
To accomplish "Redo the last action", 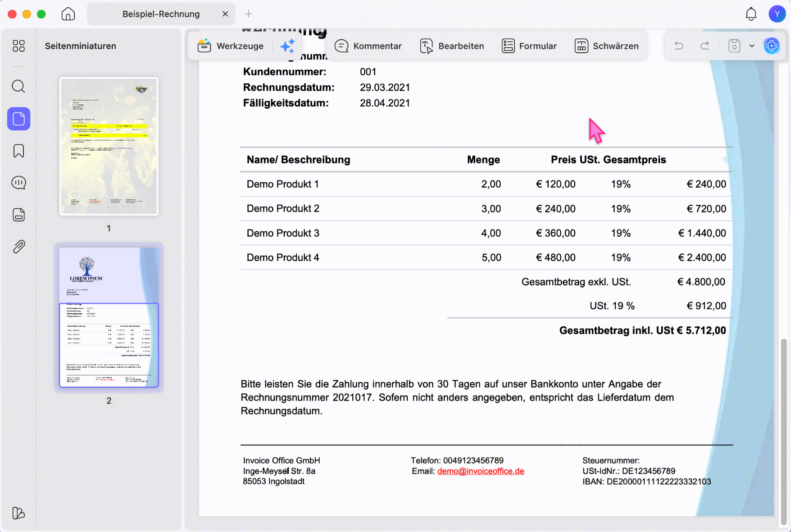I will pos(705,46).
